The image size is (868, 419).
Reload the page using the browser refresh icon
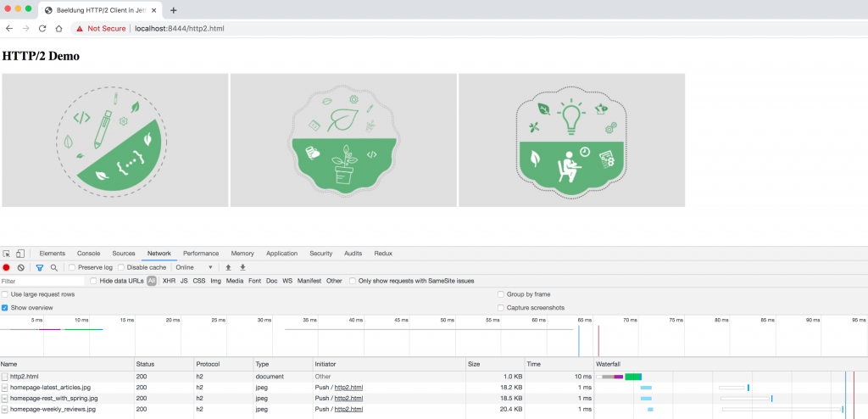(42, 28)
